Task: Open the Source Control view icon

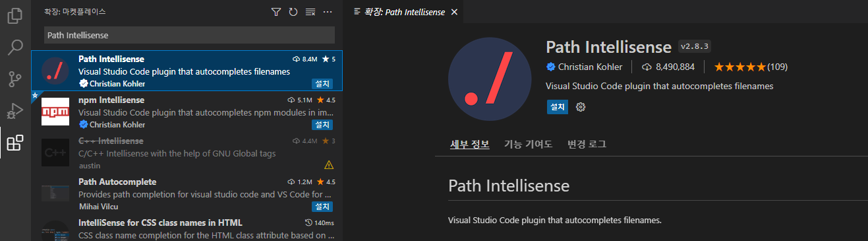Action: (15, 79)
